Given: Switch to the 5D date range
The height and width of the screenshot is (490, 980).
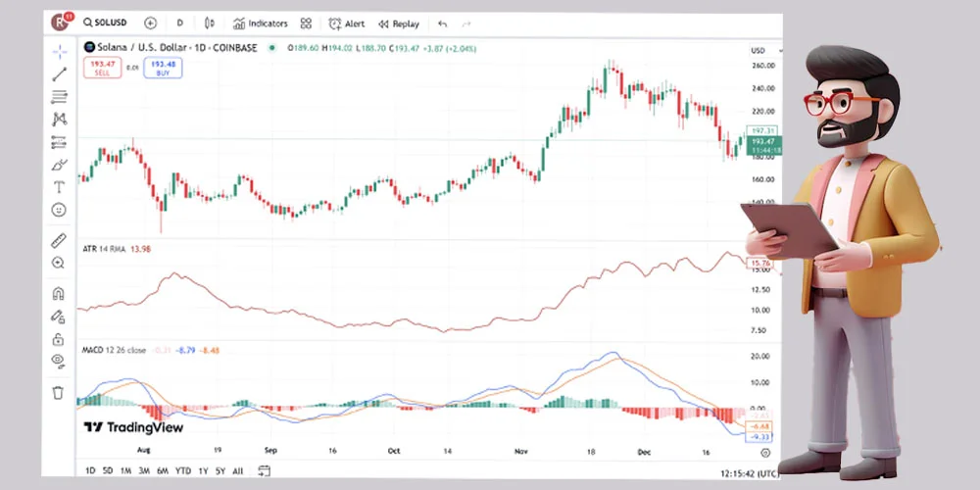Looking at the screenshot, I should click(x=108, y=470).
